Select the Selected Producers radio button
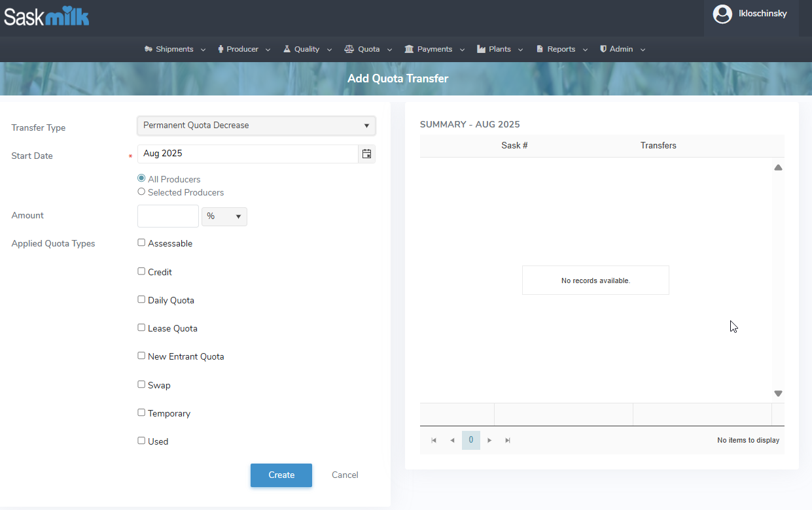This screenshot has height=510, width=812. coord(141,192)
